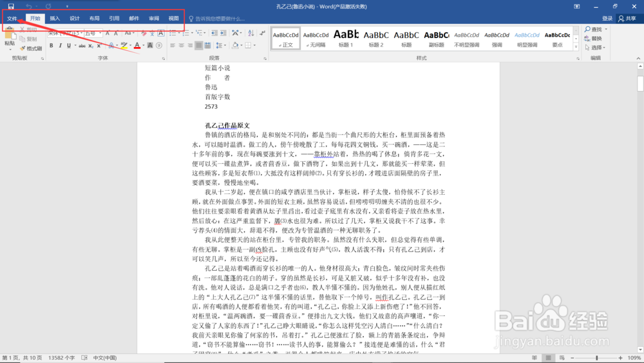644x363 pixels.
Task: Click the Format Painter button
Action: point(31,48)
